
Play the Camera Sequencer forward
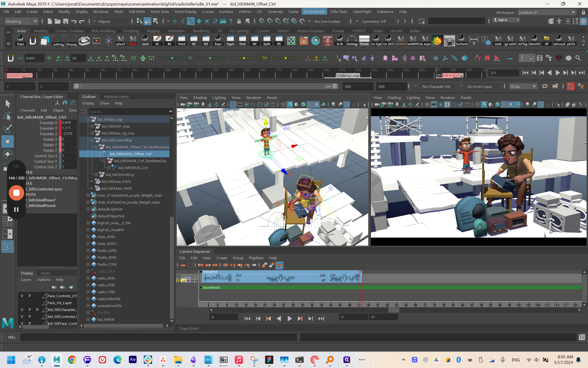tap(290, 319)
